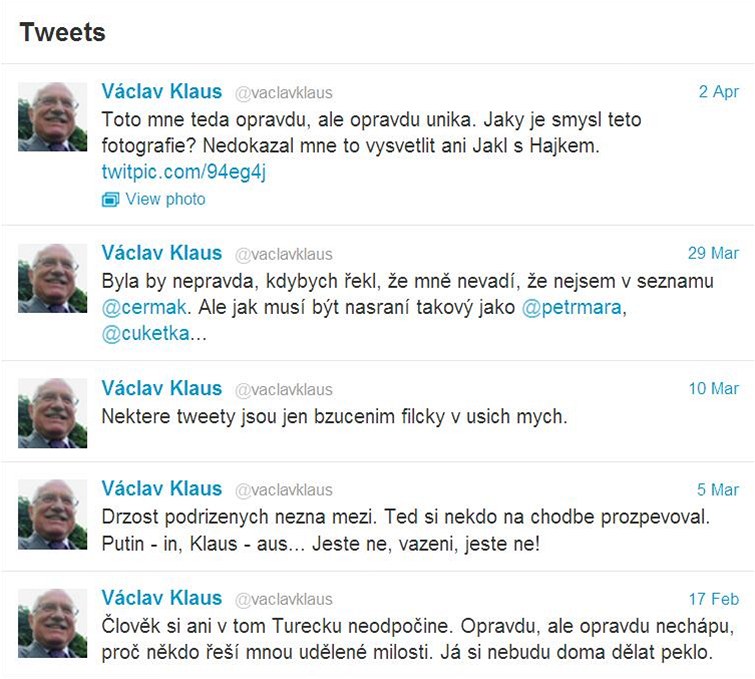This screenshot has height=679, width=755.
Task: Click the avatar on the 5 Mar tweet
Action: [52, 514]
